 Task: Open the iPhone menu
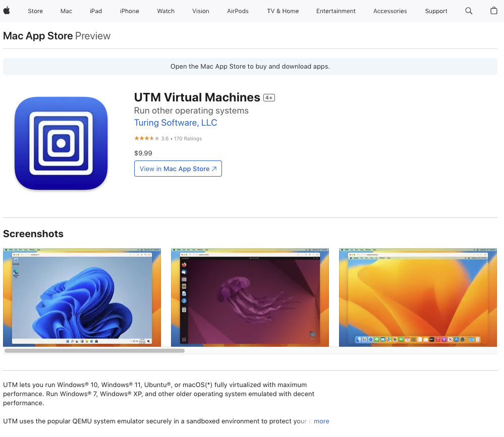130,11
